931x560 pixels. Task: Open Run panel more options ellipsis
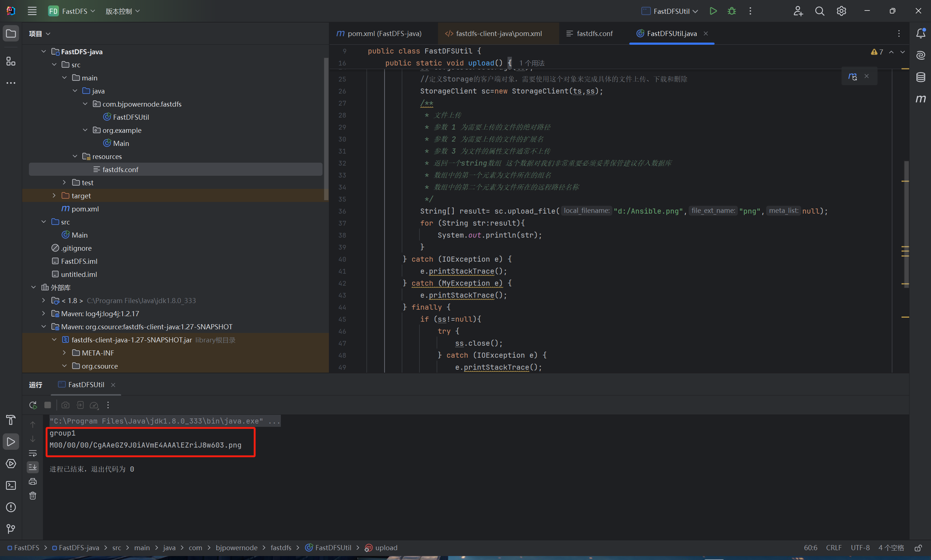click(x=108, y=405)
